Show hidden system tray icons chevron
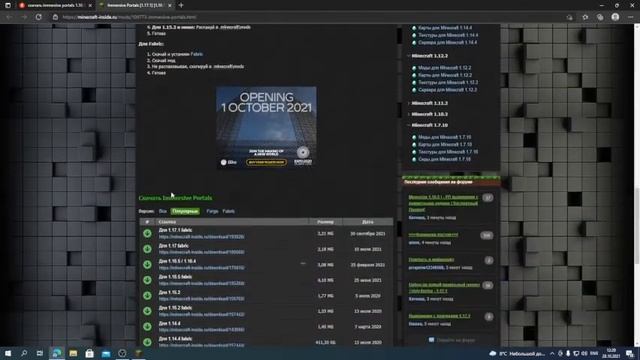The width and height of the screenshot is (640, 360). tap(552, 353)
